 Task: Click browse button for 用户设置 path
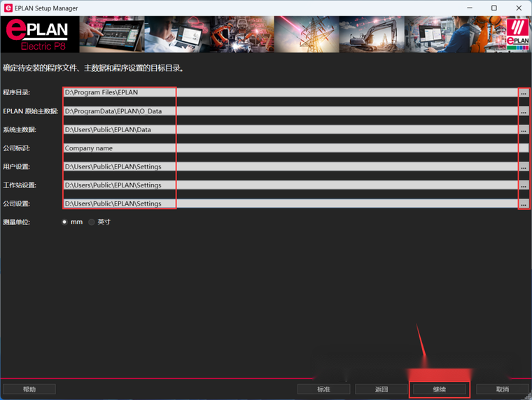(524, 167)
